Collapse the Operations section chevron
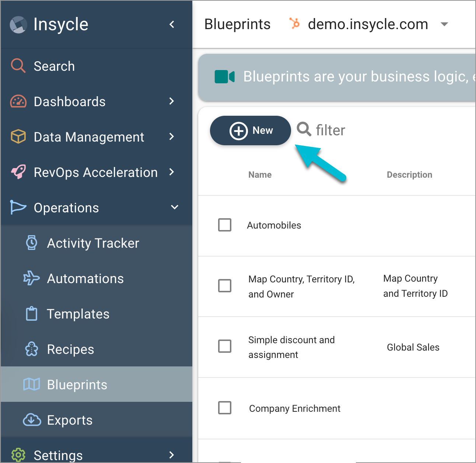Image resolution: width=476 pixels, height=463 pixels. (x=175, y=207)
